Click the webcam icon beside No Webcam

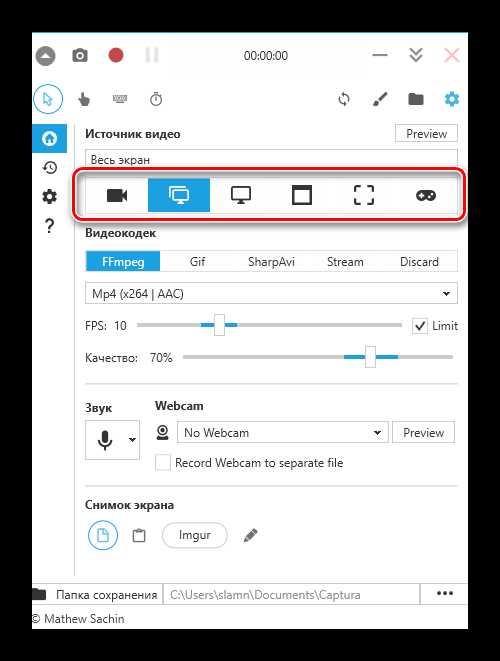(x=162, y=433)
